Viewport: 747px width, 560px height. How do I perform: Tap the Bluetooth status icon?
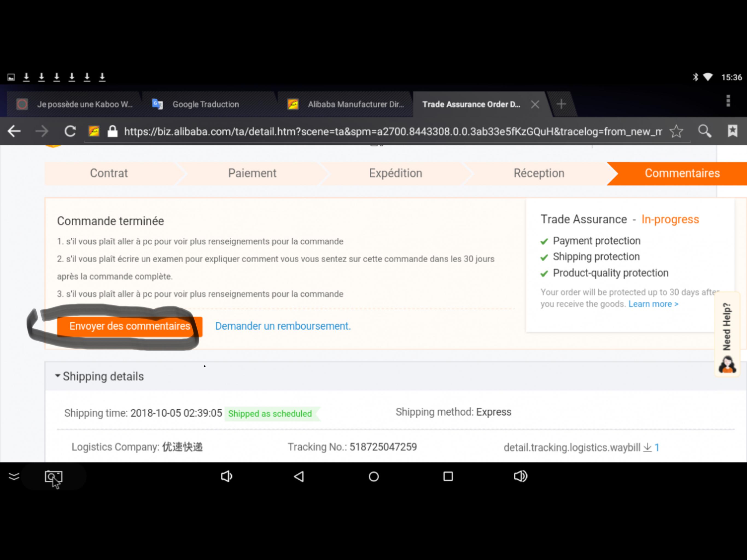[x=695, y=77]
